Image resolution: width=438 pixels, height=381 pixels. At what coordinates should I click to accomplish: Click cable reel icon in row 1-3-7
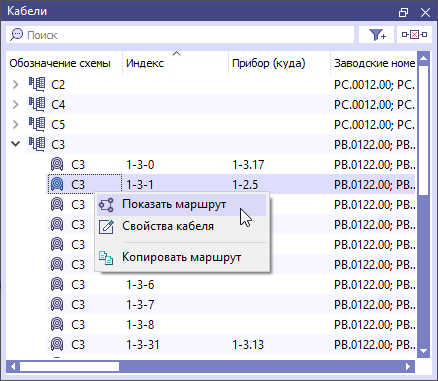click(x=57, y=304)
